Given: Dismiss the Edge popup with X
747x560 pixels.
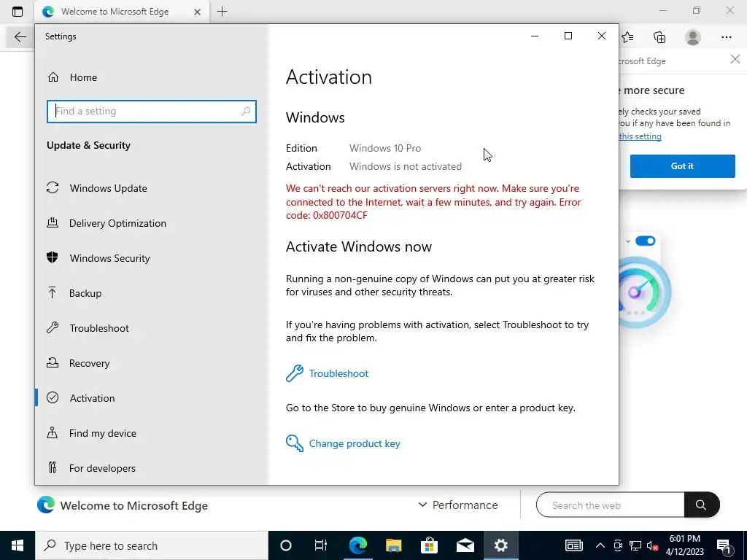Looking at the screenshot, I should (x=735, y=59).
